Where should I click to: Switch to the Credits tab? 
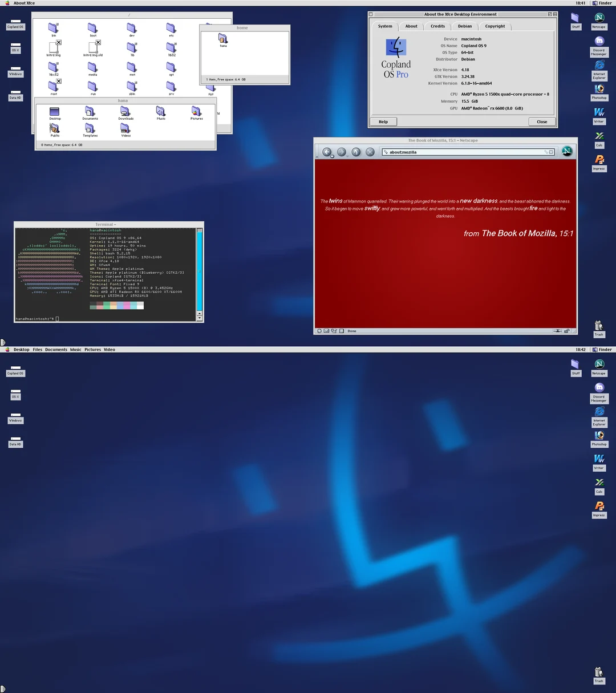click(437, 26)
